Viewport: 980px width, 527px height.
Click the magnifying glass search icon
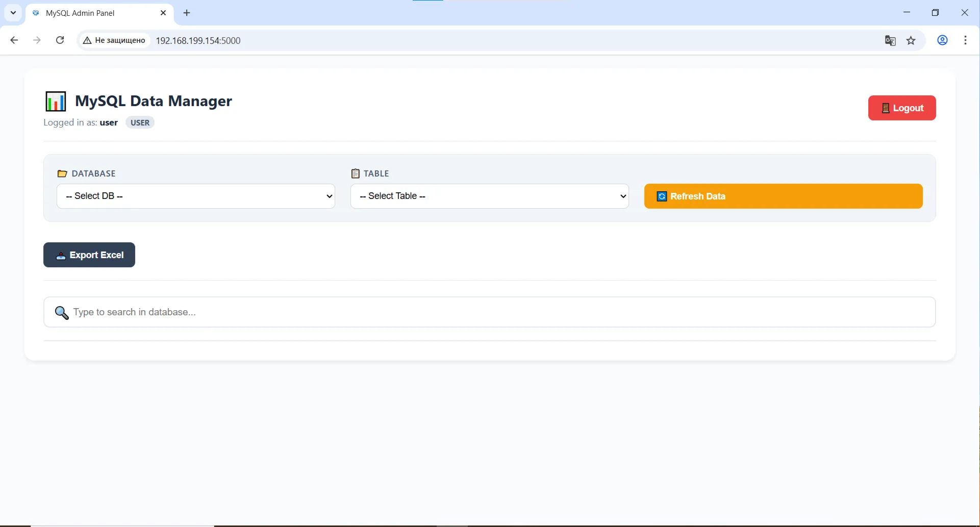(x=62, y=312)
